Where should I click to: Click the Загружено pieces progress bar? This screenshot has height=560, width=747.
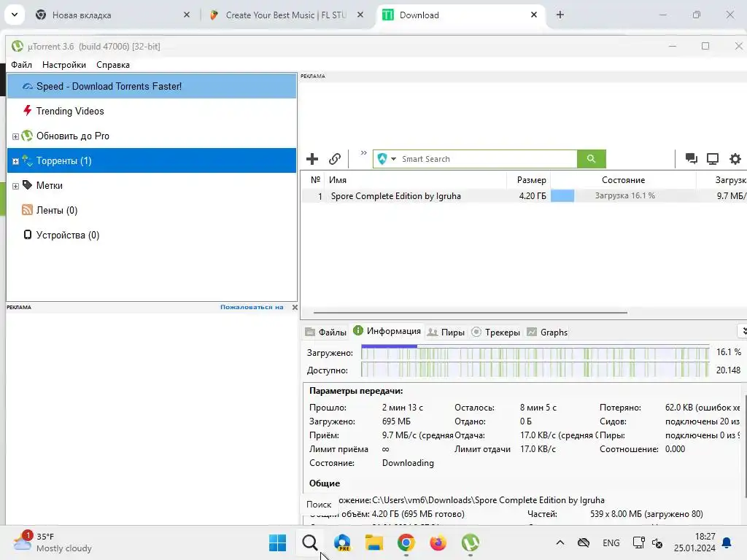[x=535, y=352]
